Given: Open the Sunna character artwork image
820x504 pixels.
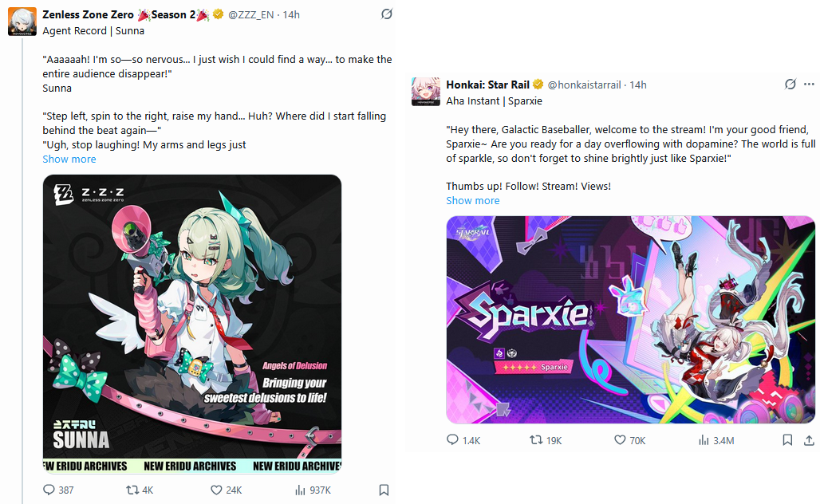Looking at the screenshot, I should tap(192, 324).
